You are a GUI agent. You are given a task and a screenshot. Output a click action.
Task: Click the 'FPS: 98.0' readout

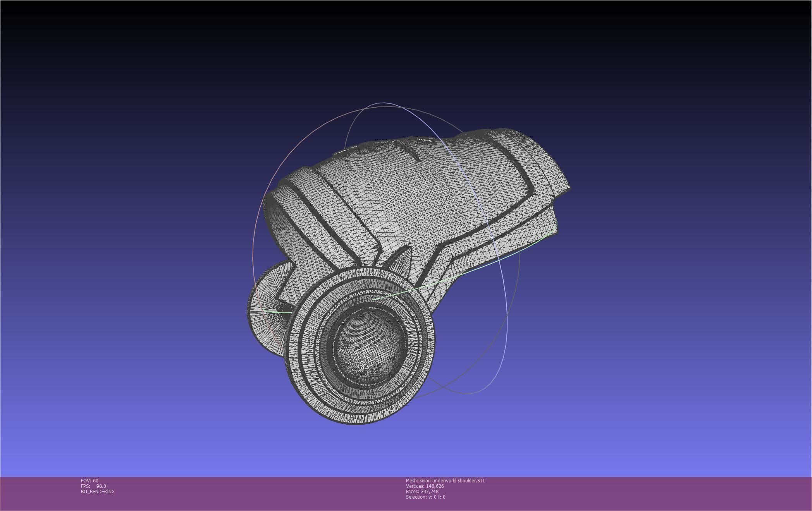tap(93, 486)
